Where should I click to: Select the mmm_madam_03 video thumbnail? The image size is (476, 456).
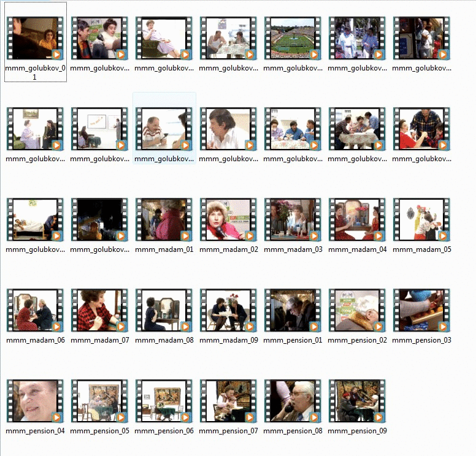293,219
